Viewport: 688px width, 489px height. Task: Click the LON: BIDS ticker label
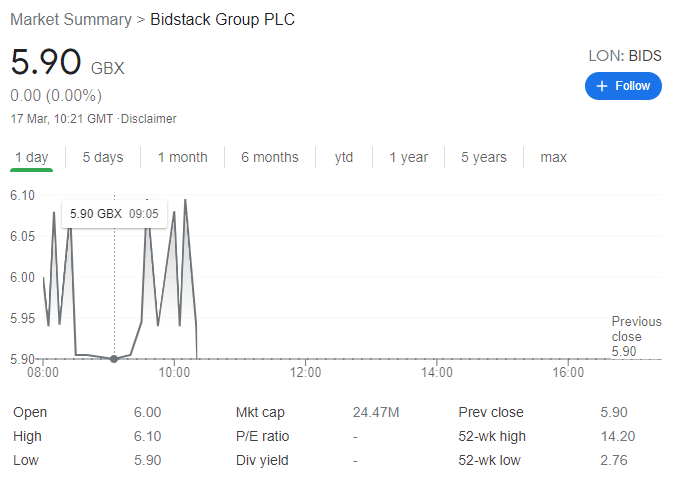[x=625, y=56]
